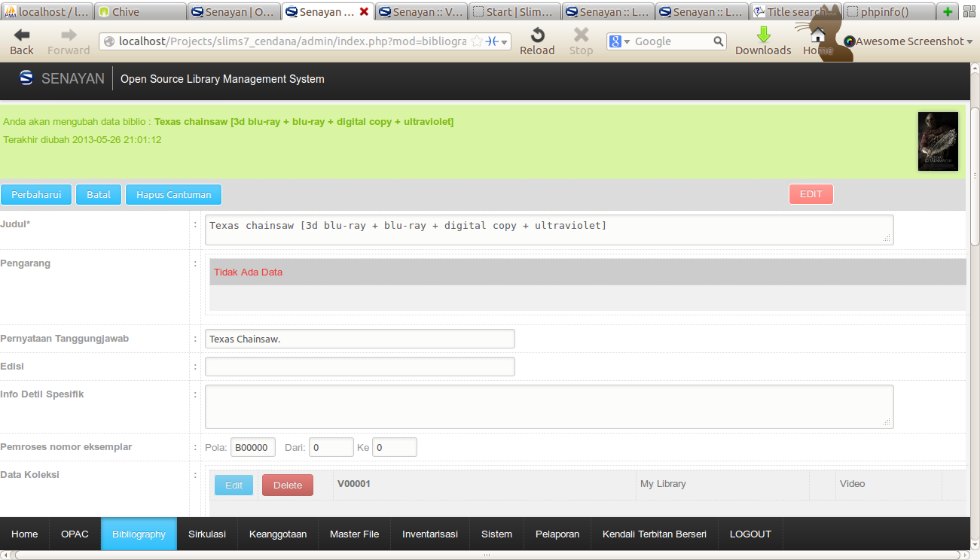Click the Hapus Cantuman delete button
The width and height of the screenshot is (980, 560).
[x=173, y=194]
